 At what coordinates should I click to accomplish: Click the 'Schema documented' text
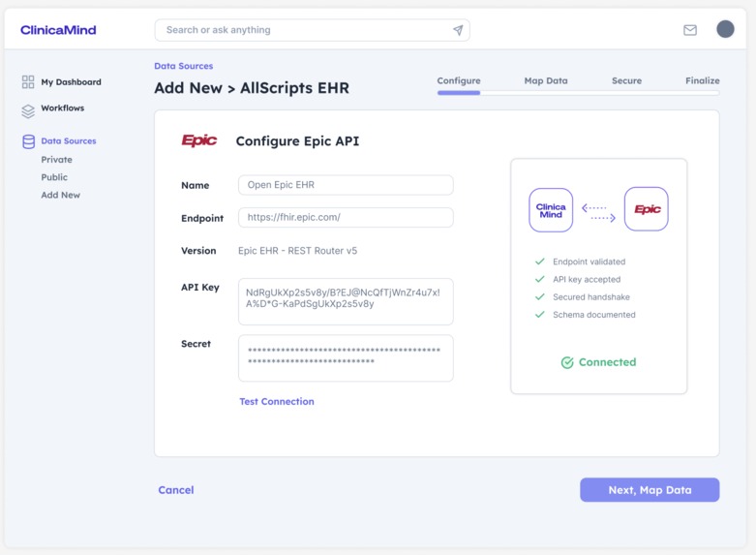coord(594,315)
